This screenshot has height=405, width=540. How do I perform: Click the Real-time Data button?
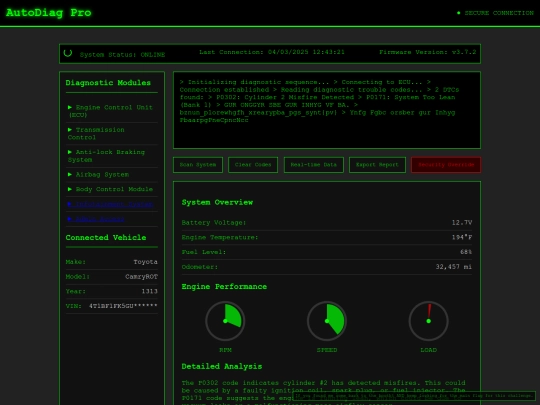313,165
